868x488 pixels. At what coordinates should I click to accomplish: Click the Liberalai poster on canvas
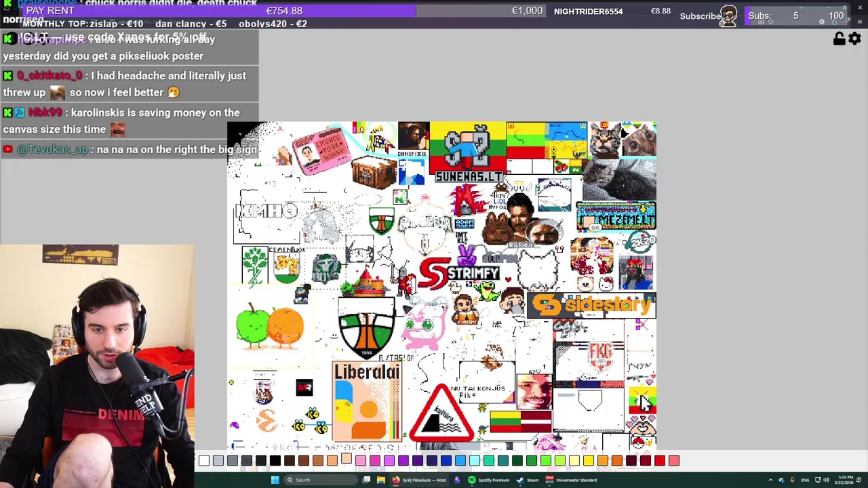coord(367,401)
